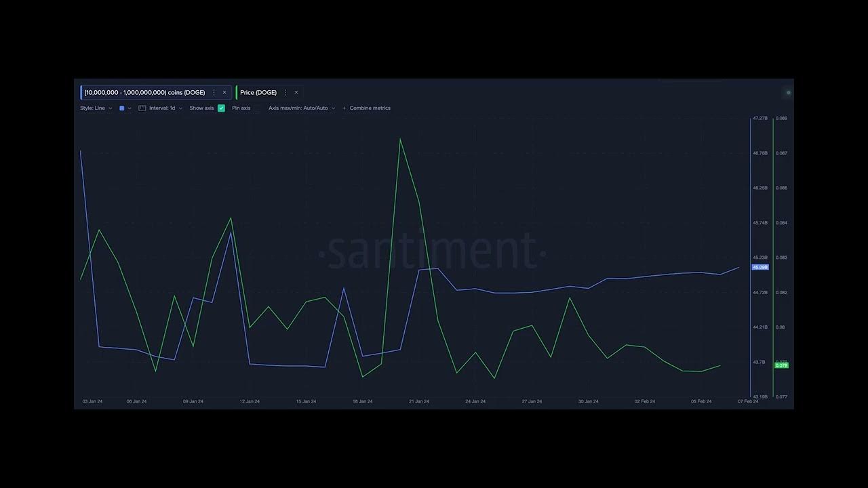Remove the coins (DOGE) metric
This screenshot has height=488, width=868.
pyautogui.click(x=224, y=92)
